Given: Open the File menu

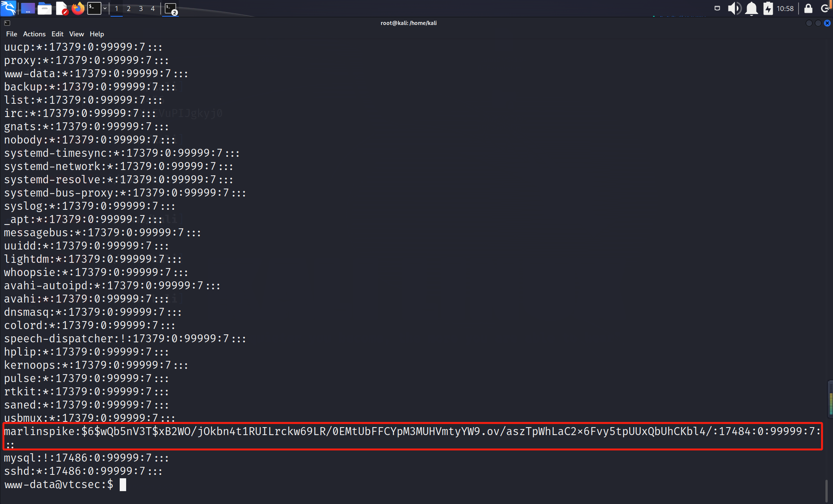Looking at the screenshot, I should coord(11,34).
